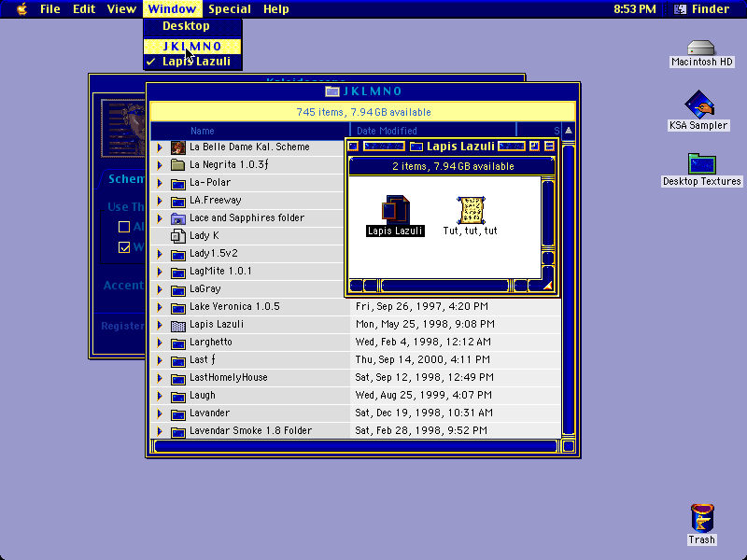Click the Lavendar Smoke 1.8 Folder icon
The height and width of the screenshot is (560, 747).
coord(177,431)
